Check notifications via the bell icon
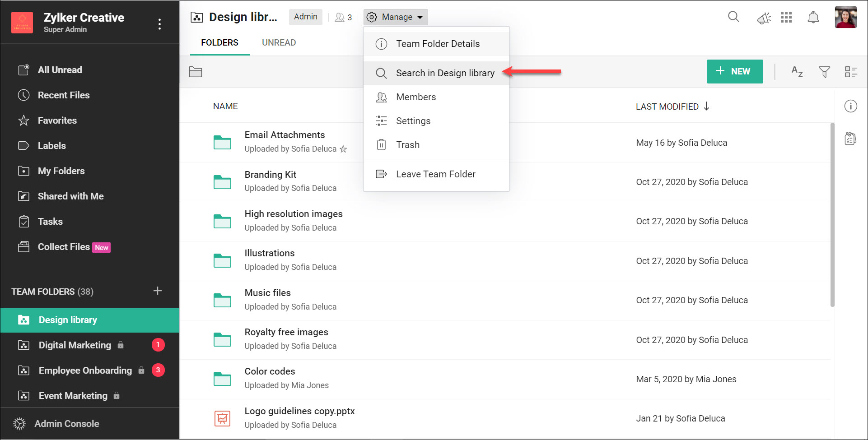The width and height of the screenshot is (868, 440). point(813,17)
